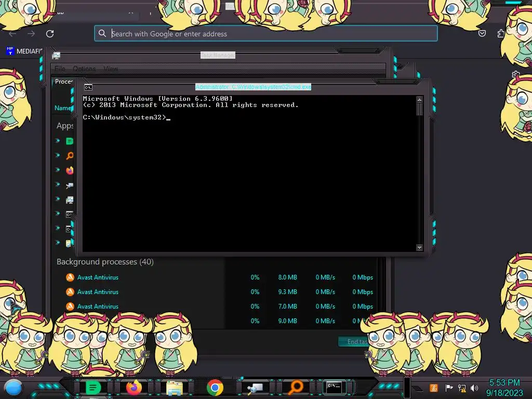
Task: Click the End task button
Action: [354, 342]
